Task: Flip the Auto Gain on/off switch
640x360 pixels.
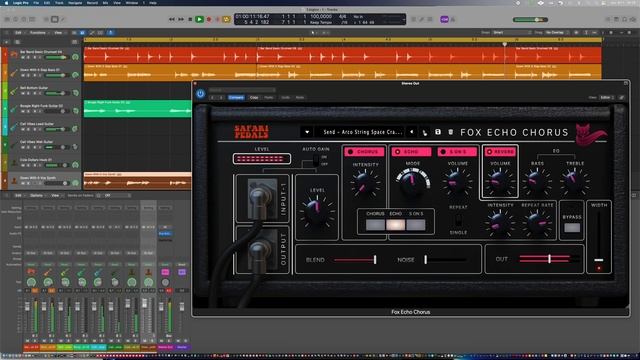Action: point(316,160)
